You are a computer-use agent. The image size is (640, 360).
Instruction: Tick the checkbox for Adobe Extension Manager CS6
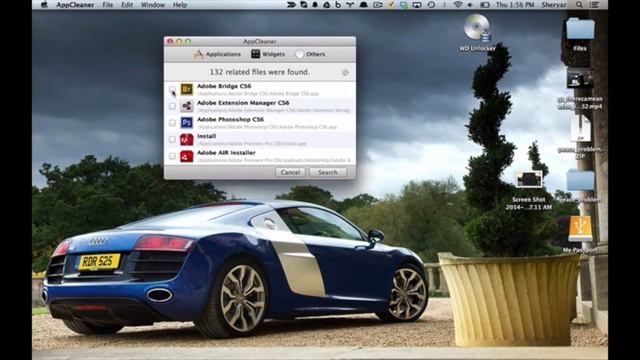click(x=172, y=106)
